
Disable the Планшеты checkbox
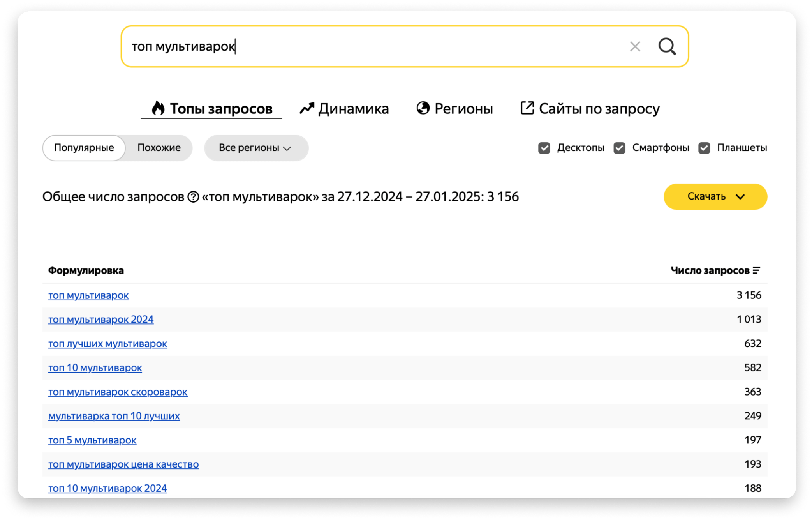(704, 148)
